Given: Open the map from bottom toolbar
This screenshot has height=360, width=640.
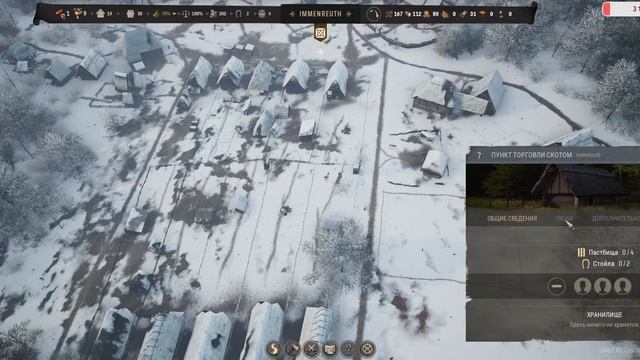Looking at the screenshot, I should pyautogui.click(x=330, y=349).
